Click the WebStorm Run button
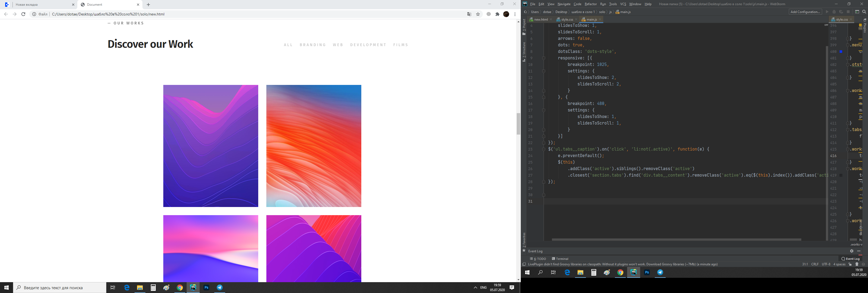 click(827, 12)
